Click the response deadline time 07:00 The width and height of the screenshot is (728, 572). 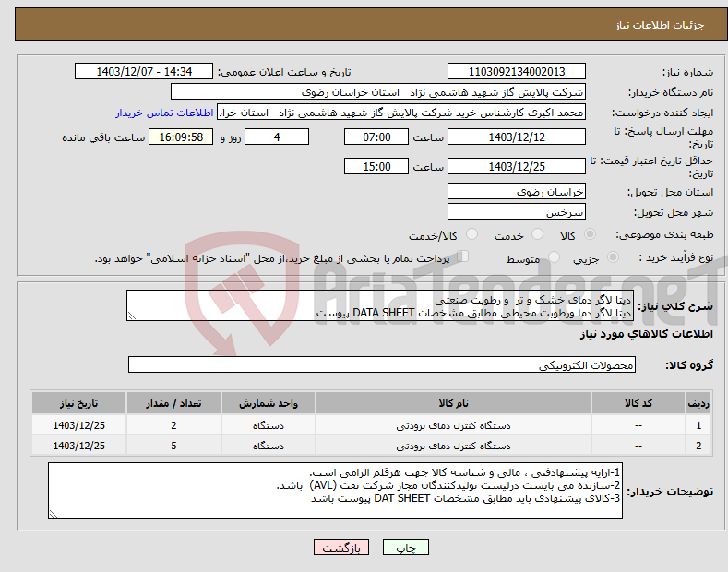(x=376, y=137)
